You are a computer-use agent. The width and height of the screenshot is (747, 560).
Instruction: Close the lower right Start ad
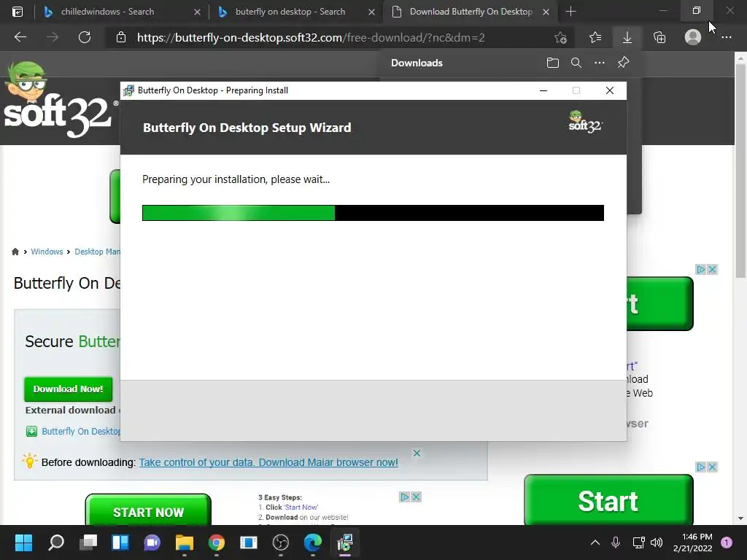[712, 467]
